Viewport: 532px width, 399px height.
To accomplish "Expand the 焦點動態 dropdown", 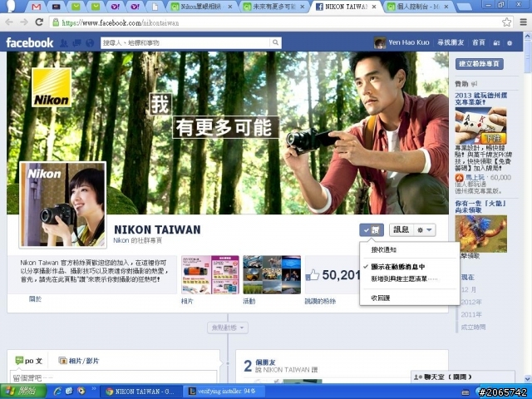I will (228, 328).
